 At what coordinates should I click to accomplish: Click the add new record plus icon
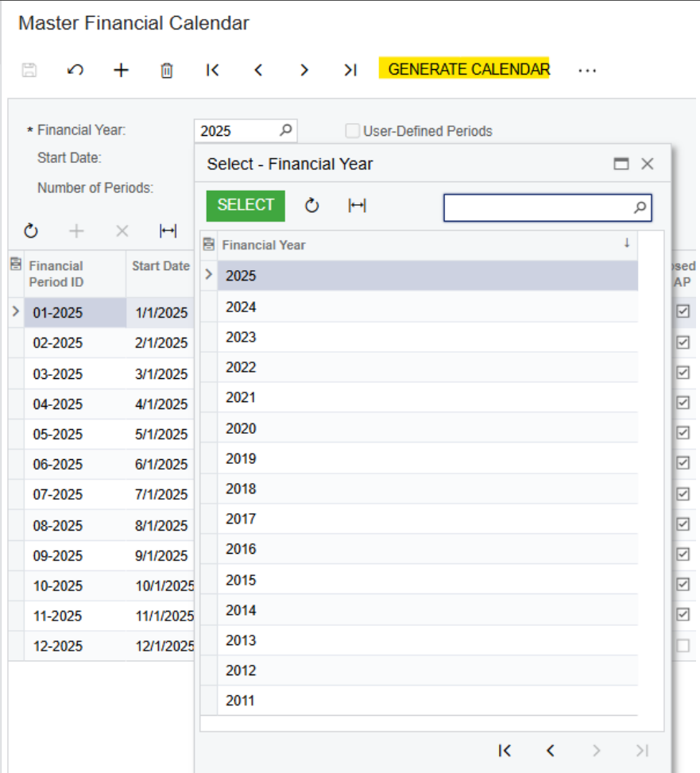pyautogui.click(x=121, y=70)
